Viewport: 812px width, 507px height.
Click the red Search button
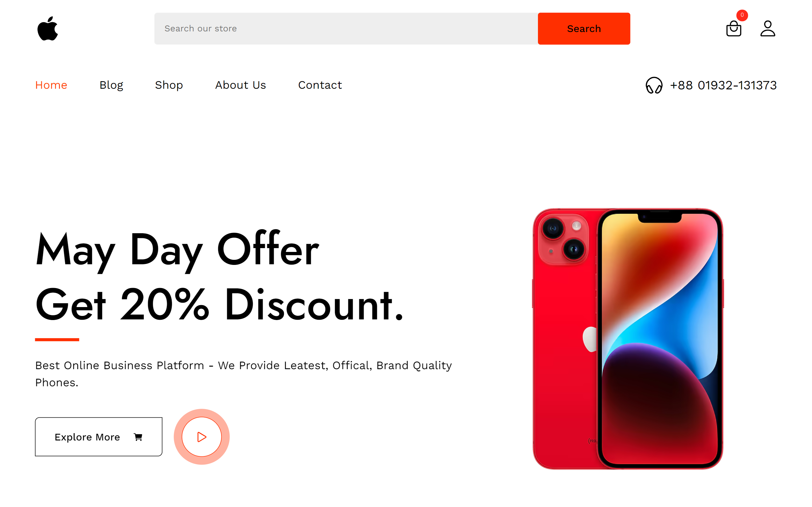click(584, 29)
